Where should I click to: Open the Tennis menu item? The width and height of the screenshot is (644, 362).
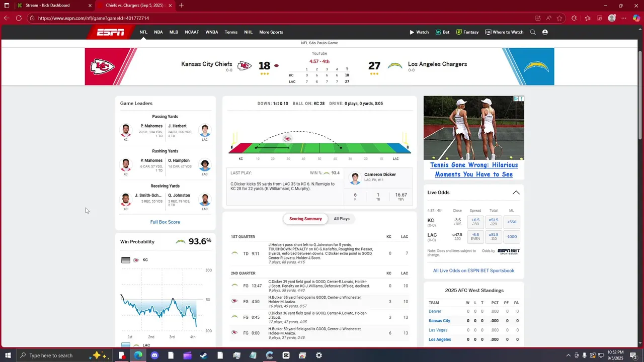(231, 32)
